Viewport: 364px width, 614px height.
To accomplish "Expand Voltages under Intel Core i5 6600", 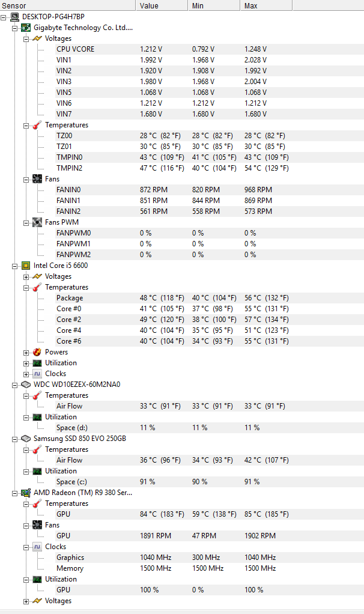I will (x=26, y=276).
